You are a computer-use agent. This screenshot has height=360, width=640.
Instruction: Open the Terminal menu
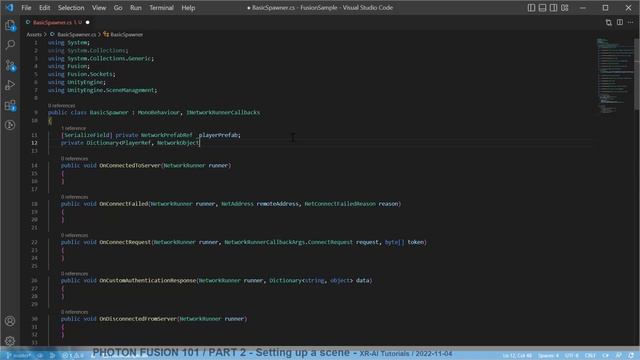[x=161, y=8]
